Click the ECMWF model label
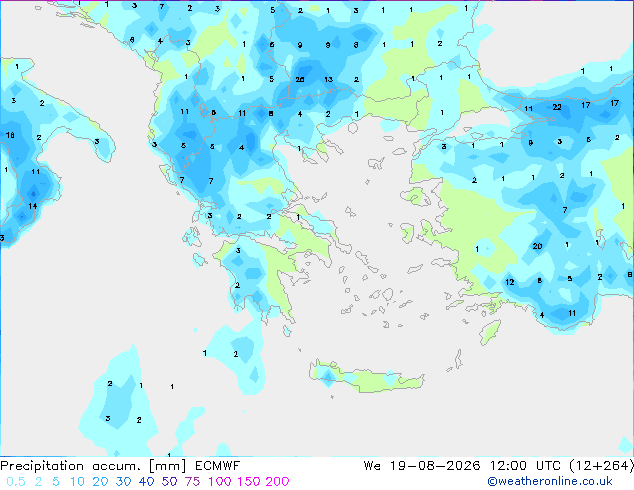Screen dimensions: 634x490 pyautogui.click(x=218, y=466)
